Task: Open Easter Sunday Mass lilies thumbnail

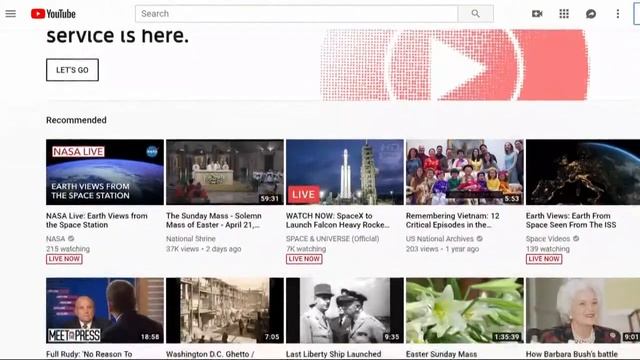Action: pyautogui.click(x=465, y=311)
